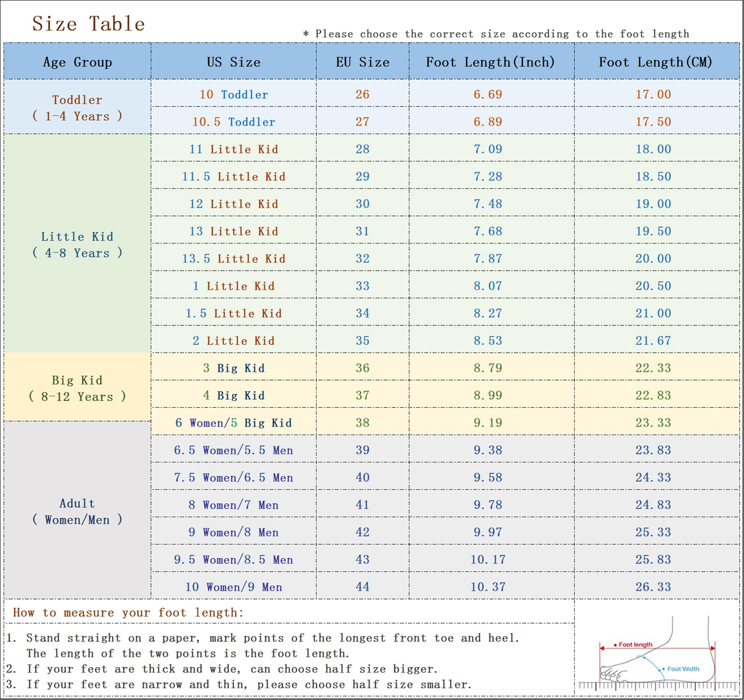Select the Toddler (1-4 Years) age group cell
744x700 pixels.
[x=77, y=108]
